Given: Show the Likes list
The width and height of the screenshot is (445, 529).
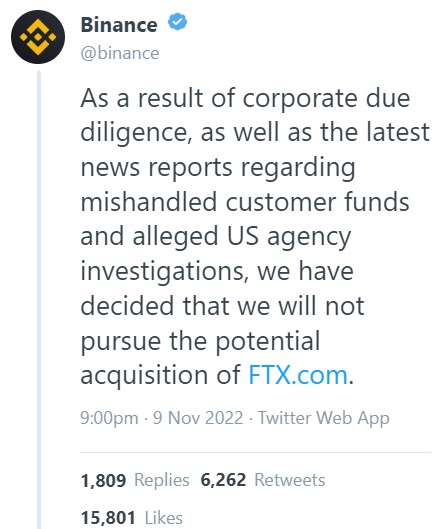Looking at the screenshot, I should (164, 518).
